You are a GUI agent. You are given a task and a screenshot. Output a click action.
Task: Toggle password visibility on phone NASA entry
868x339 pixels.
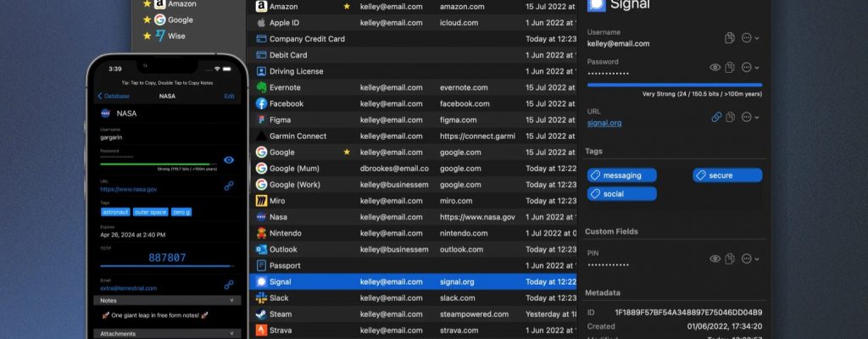tap(229, 160)
